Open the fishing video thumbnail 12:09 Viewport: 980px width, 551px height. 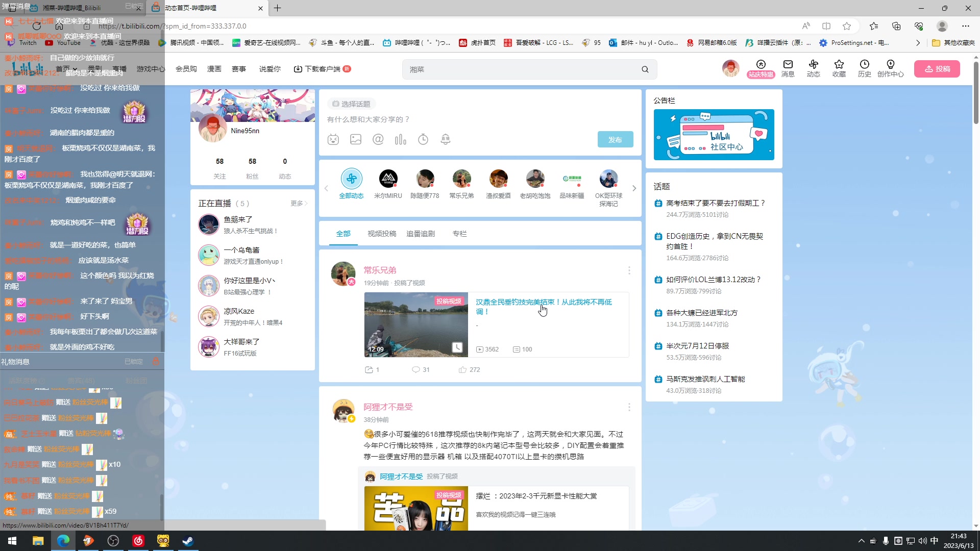tap(416, 324)
